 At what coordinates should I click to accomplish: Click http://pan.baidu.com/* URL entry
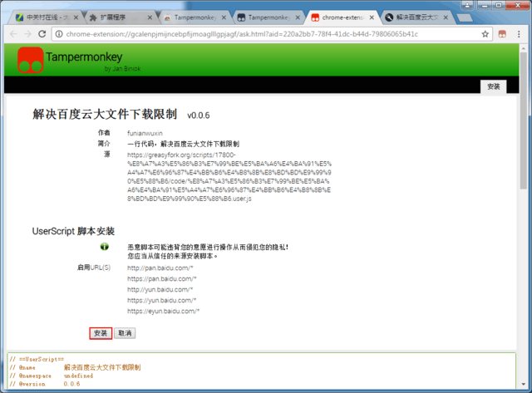point(160,268)
